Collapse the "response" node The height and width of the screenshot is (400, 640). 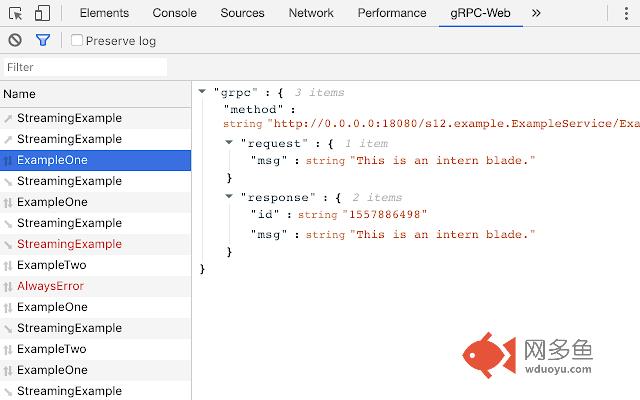[229, 196]
